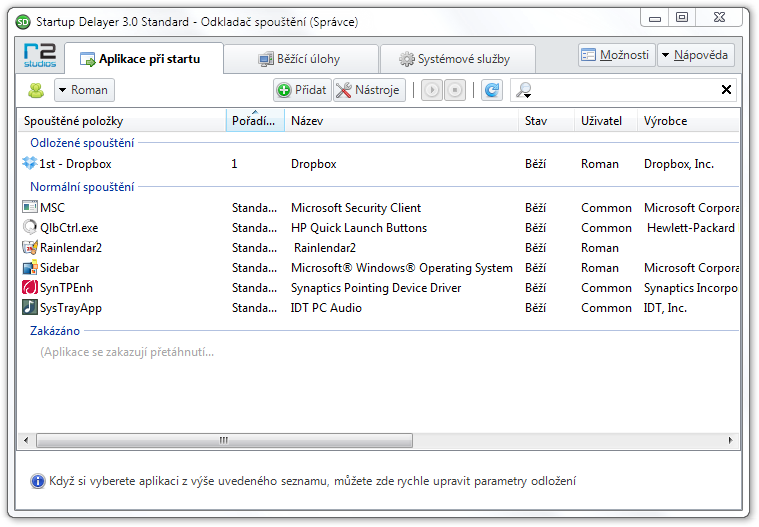Click the Odložené spouštění group header
This screenshot has height=527, width=759.
[x=82, y=143]
